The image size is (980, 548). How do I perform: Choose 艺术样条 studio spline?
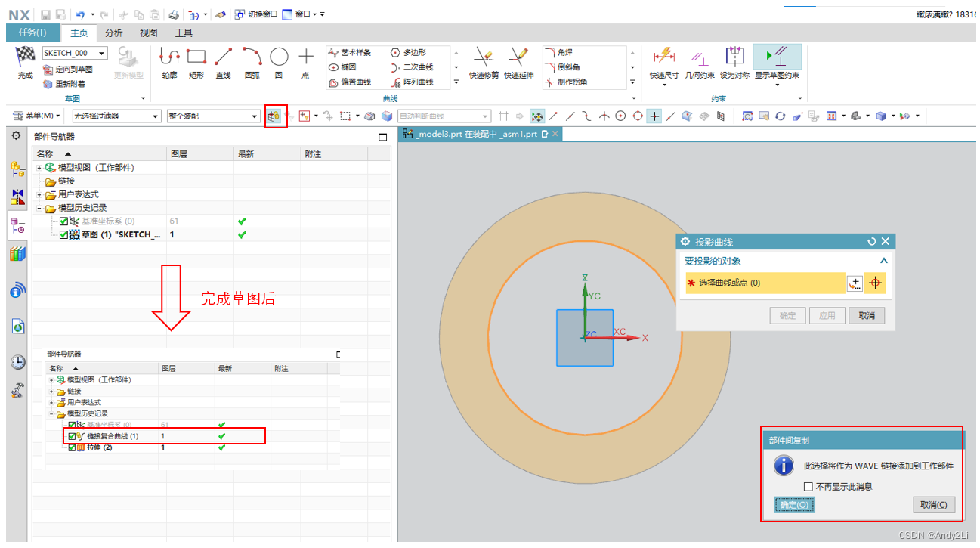[x=349, y=52]
